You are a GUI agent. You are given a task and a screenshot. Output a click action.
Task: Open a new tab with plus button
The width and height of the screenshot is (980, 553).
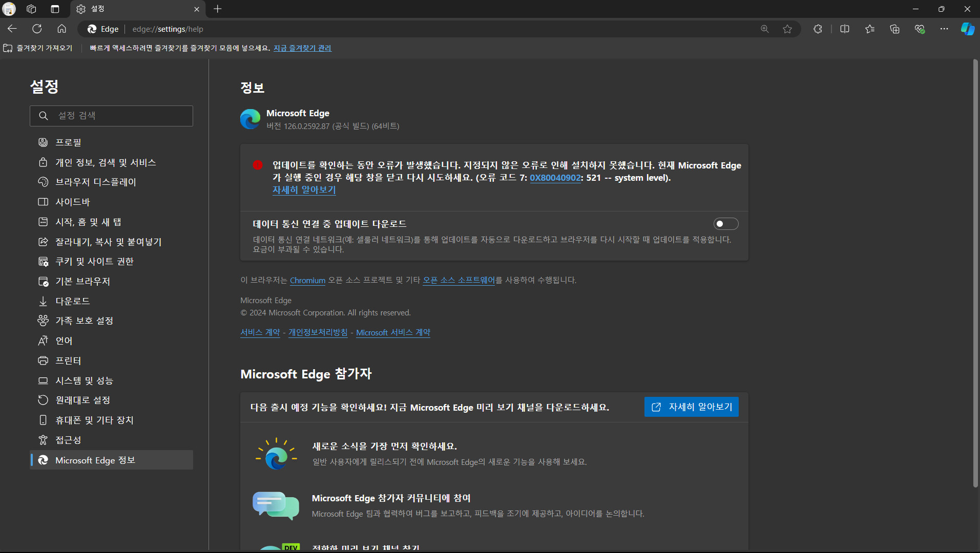218,9
